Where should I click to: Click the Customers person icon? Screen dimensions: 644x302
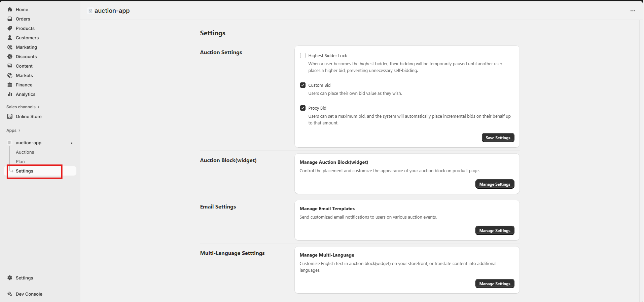click(10, 38)
